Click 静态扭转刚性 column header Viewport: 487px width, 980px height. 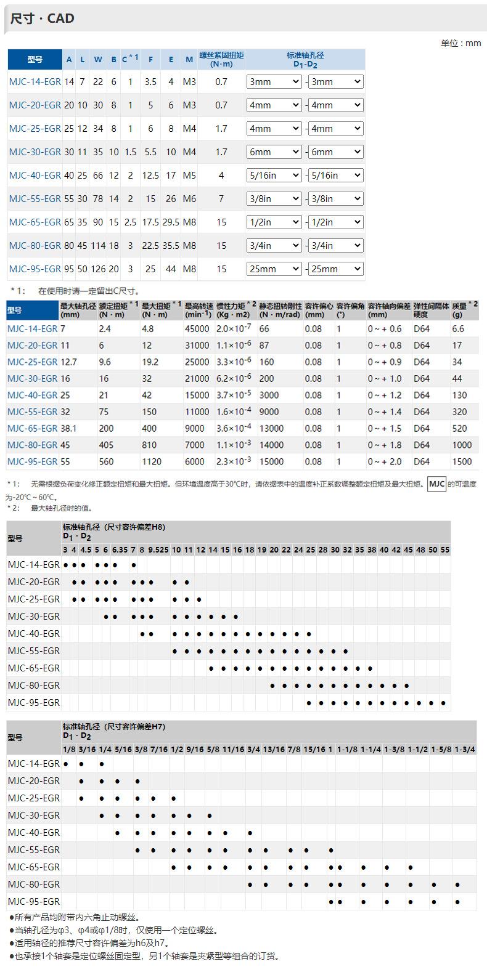[280, 310]
